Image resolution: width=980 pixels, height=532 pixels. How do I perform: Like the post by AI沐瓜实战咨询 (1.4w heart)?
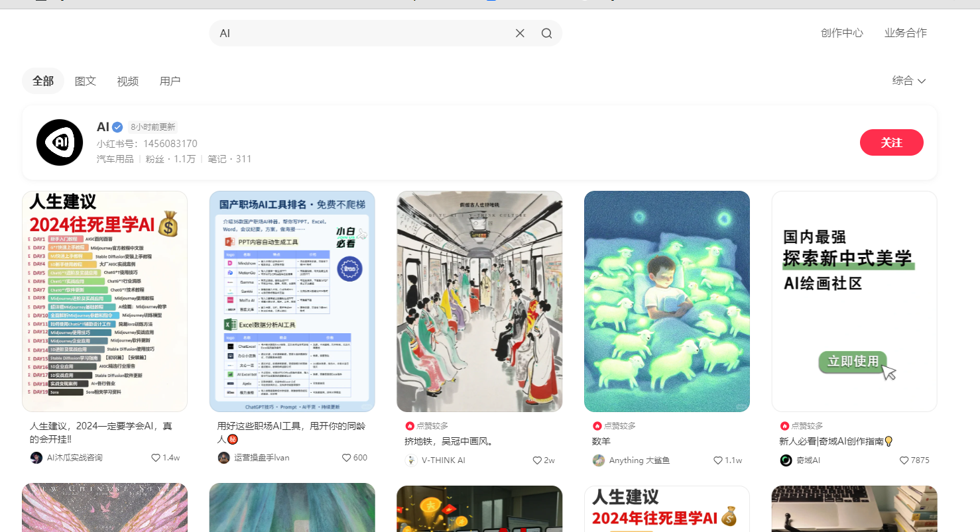coord(156,458)
